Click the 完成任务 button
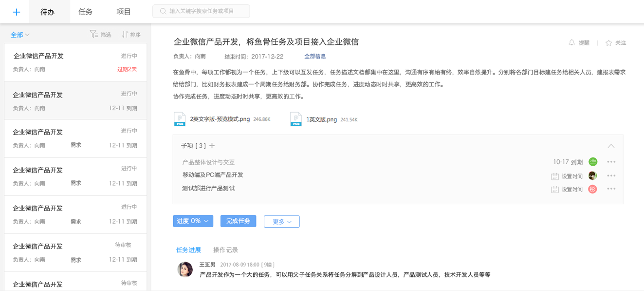Screen dimensions: 644x291 [238, 221]
